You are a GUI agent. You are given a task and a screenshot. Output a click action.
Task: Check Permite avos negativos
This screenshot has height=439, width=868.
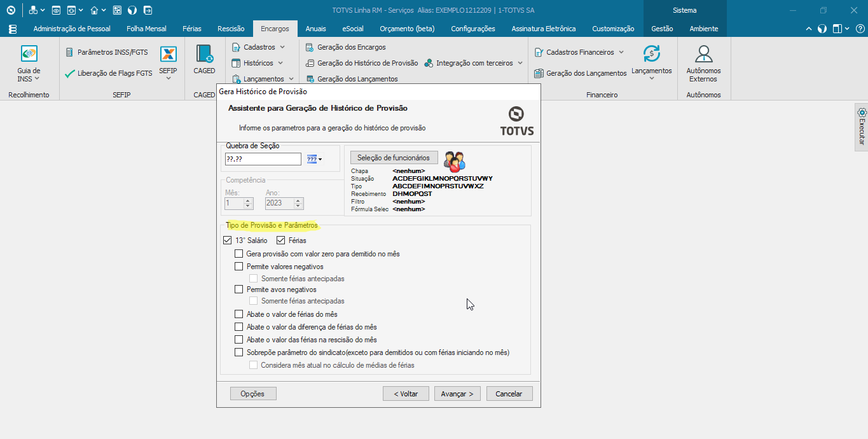click(239, 289)
